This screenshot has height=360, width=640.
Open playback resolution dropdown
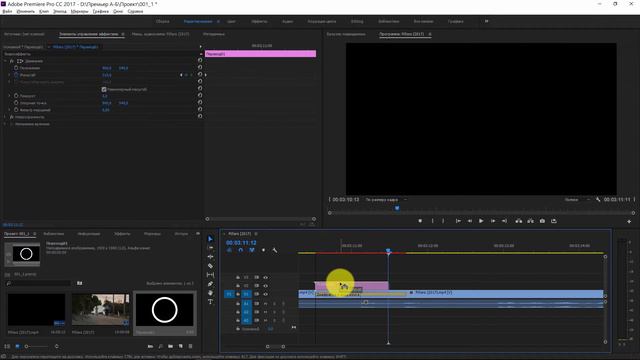pyautogui.click(x=577, y=200)
